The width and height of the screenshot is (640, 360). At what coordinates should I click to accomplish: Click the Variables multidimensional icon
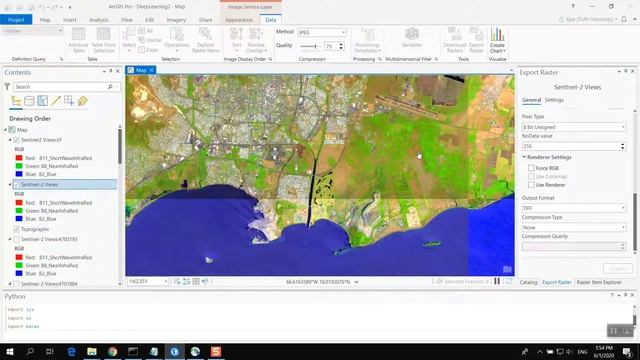(x=411, y=38)
